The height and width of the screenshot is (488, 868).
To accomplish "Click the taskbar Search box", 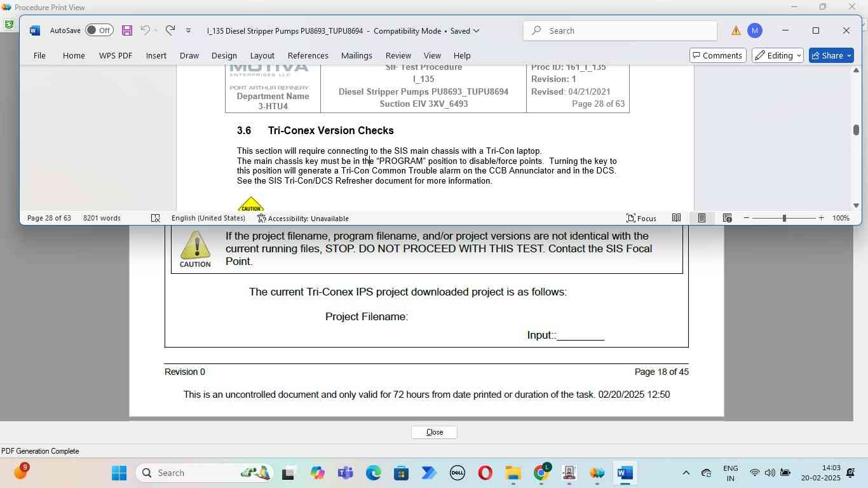I will tap(204, 473).
